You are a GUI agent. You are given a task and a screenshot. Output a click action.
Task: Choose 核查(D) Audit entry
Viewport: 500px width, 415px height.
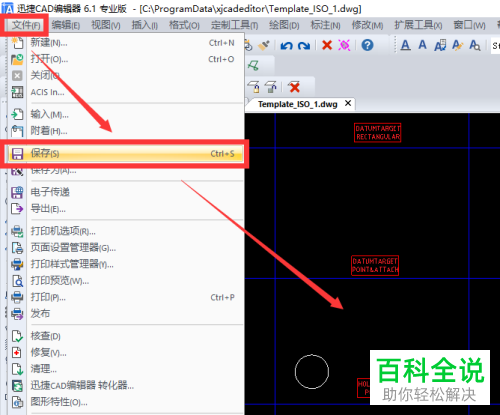click(126, 336)
